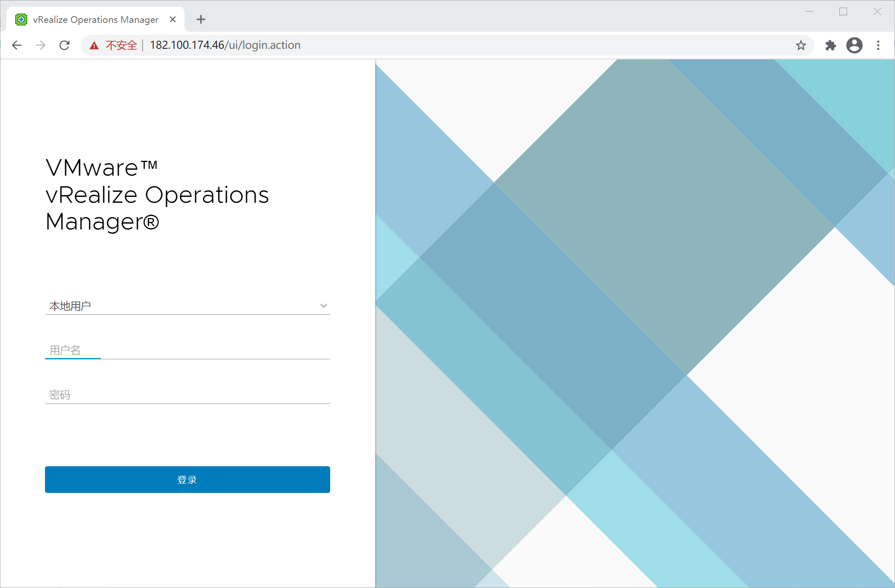Screen dimensions: 895x588
Task: Focus the 用户名 username field
Action: tap(187, 350)
